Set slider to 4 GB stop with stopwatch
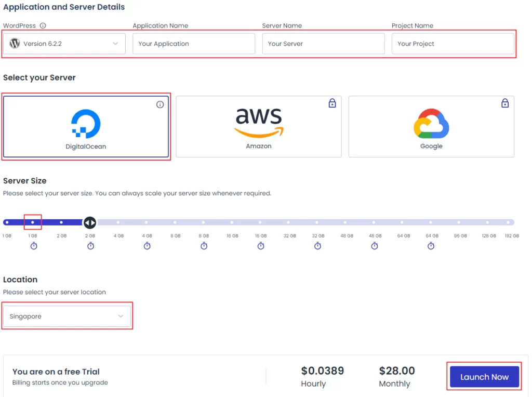 146,222
